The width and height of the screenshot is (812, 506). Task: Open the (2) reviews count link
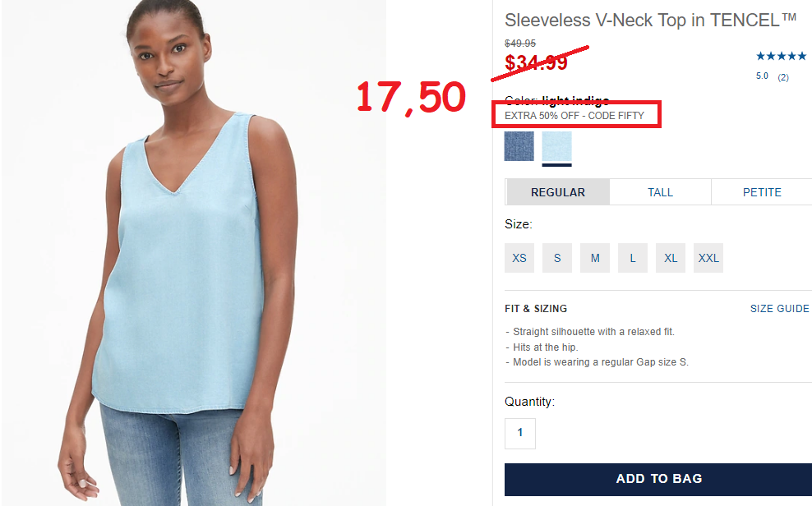pyautogui.click(x=783, y=77)
